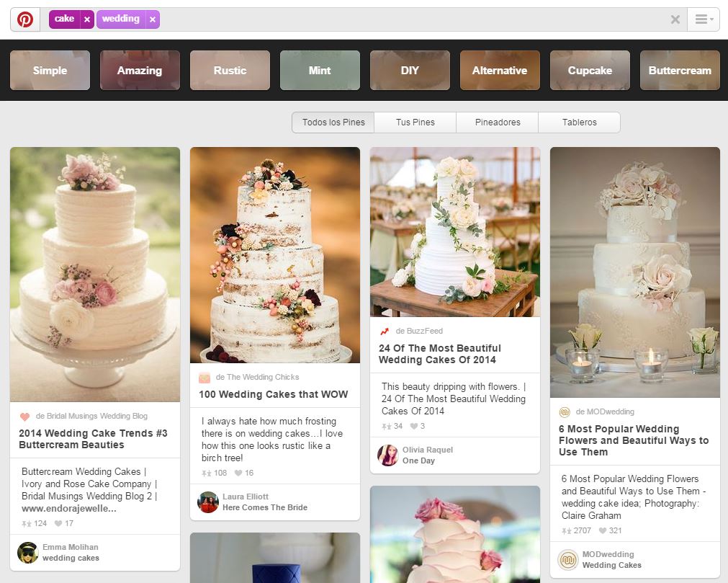Open the naked rustic cake pin image
This screenshot has height=583, width=728.
274,254
